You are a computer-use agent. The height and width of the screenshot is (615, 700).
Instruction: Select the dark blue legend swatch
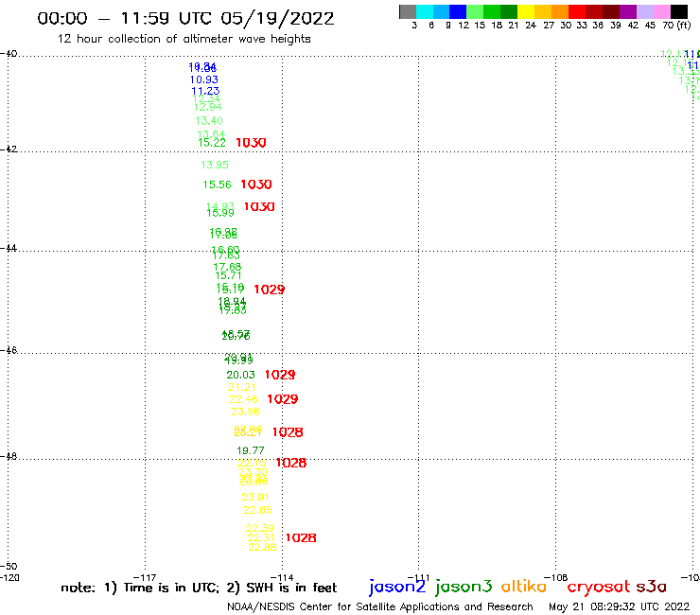tap(458, 11)
